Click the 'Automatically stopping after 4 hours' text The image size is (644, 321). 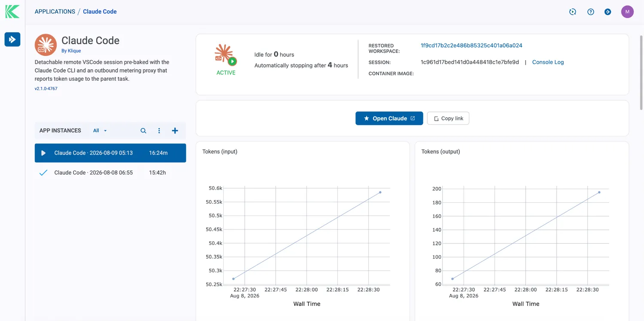coord(301,65)
